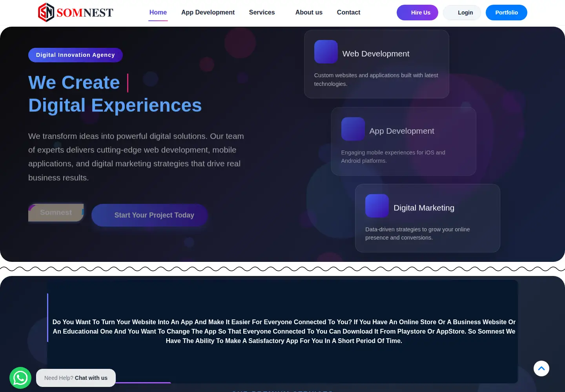Click the Web Development card icon
Screen dimensions: 565x392
point(326,52)
